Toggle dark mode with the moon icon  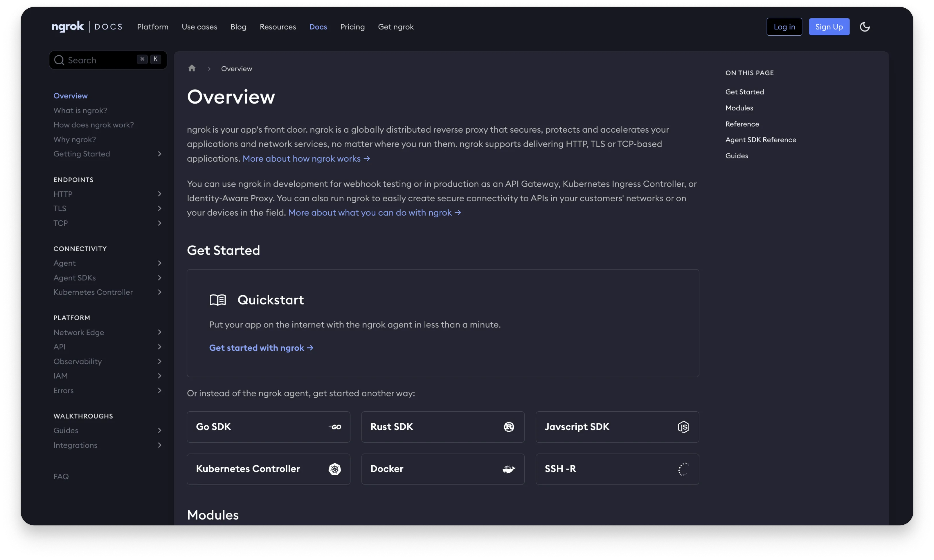coord(864,27)
